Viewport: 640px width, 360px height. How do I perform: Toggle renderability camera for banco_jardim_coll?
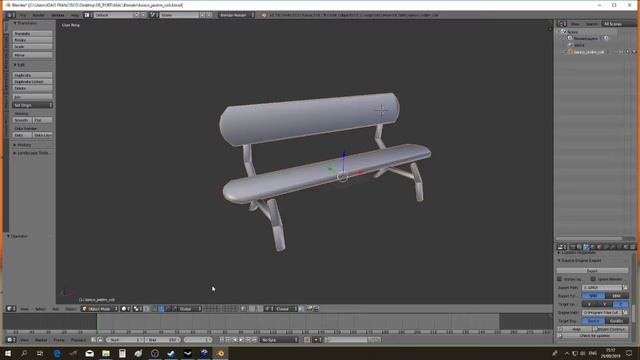tap(633, 52)
